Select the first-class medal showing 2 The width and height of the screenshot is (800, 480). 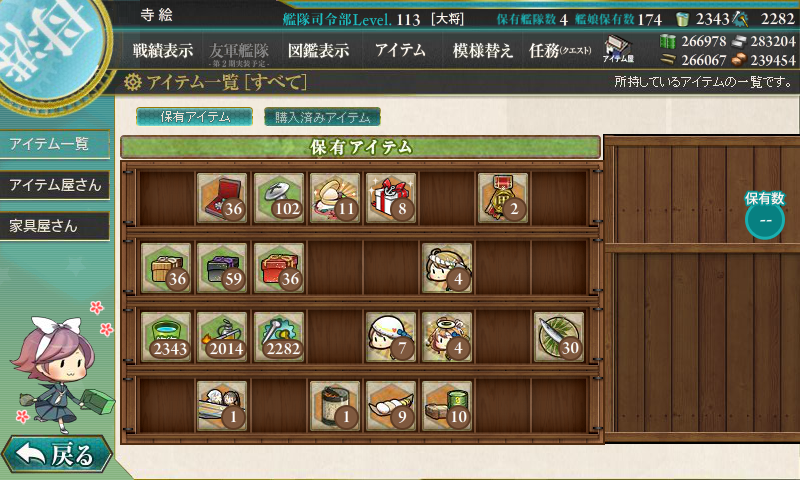(503, 198)
